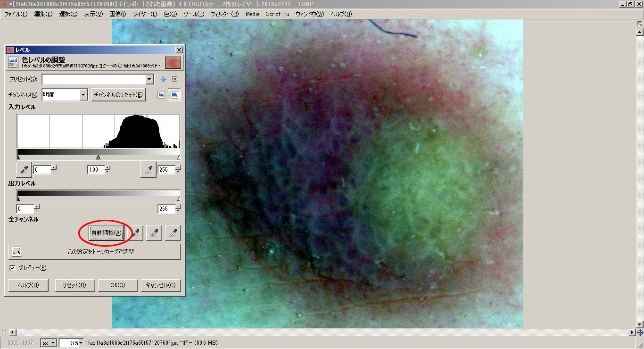This screenshot has width=644, height=349.
Task: Increase gamma value with stepper arrows
Action: tap(108, 167)
